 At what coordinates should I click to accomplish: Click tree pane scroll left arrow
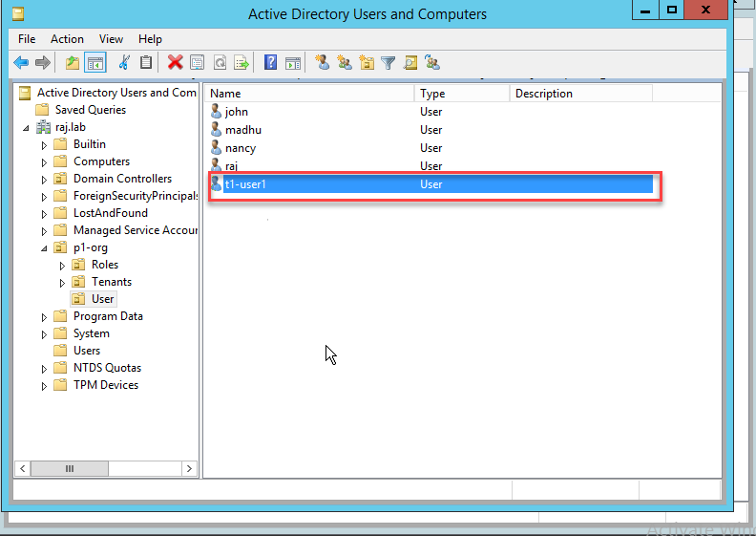(23, 468)
